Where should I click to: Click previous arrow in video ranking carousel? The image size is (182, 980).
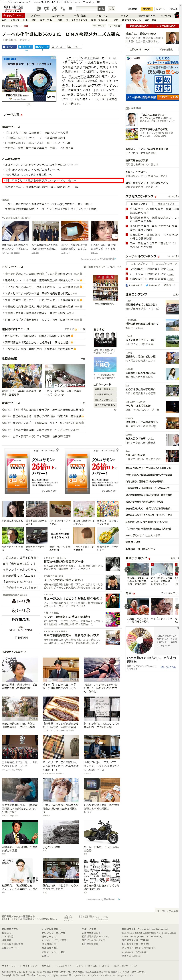click(x=128, y=569)
